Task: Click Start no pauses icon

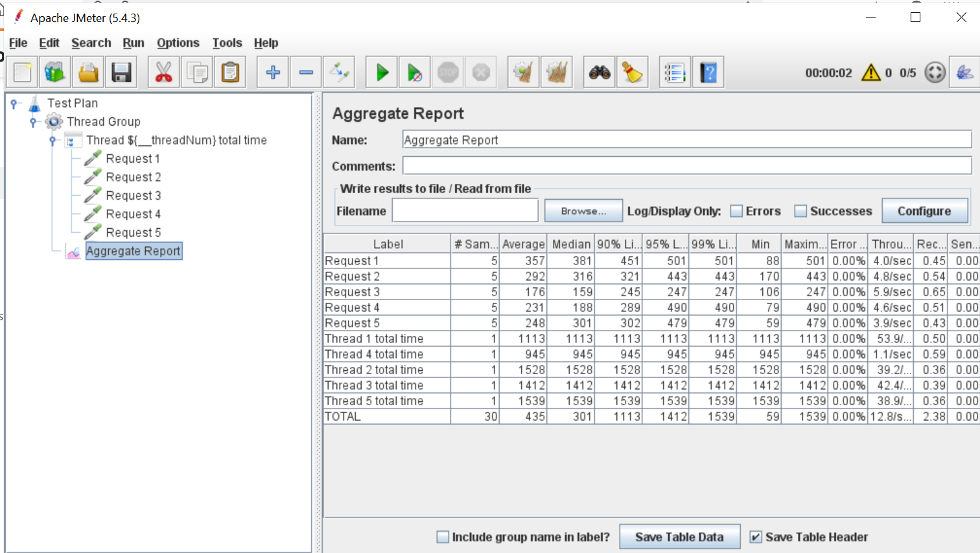Action: [x=415, y=72]
